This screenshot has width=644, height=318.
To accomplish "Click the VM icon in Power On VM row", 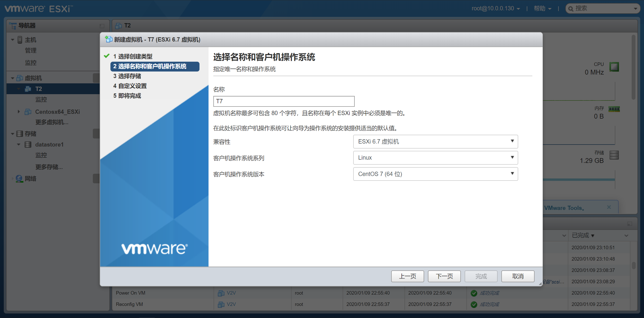I will point(221,293).
